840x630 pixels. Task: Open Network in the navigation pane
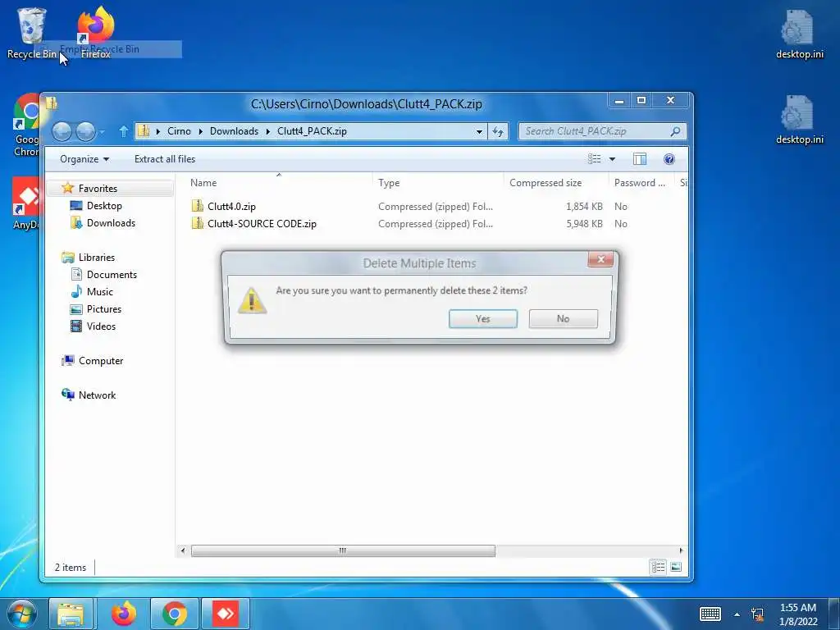[97, 395]
